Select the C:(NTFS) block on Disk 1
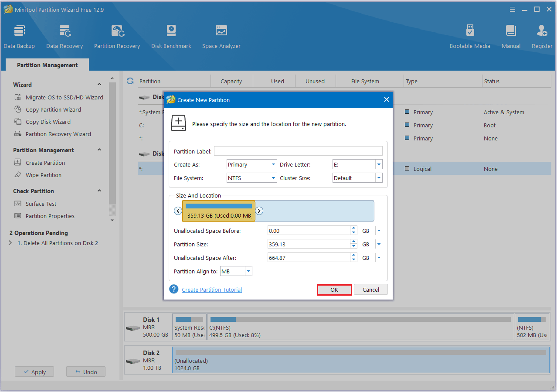The height and width of the screenshot is (392, 557). click(x=360, y=327)
